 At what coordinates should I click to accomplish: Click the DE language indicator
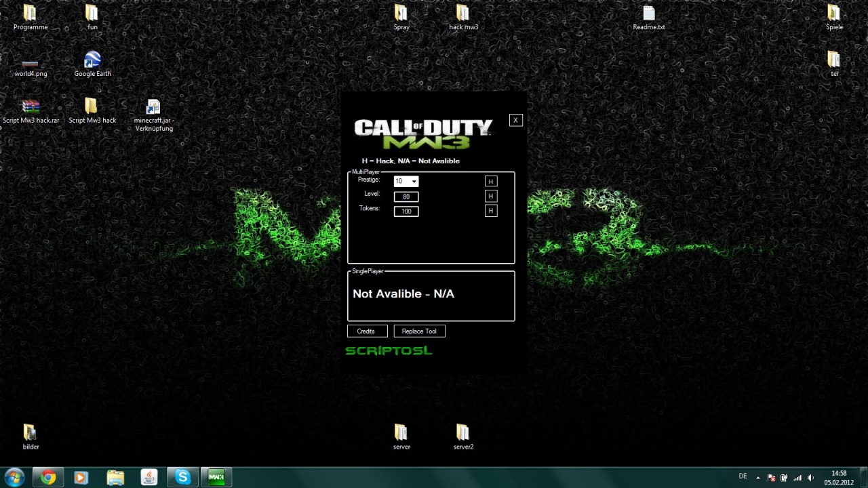pyautogui.click(x=743, y=476)
